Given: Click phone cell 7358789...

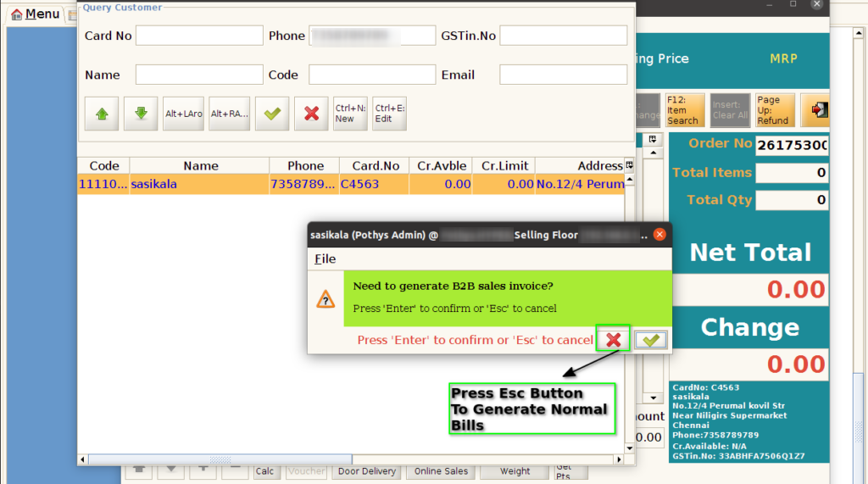Looking at the screenshot, I should point(304,184).
